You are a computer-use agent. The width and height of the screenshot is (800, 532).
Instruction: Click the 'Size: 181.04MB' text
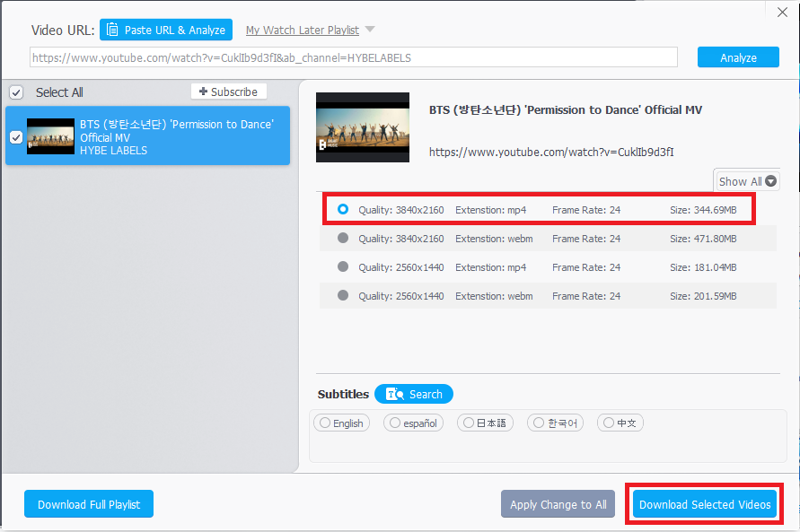(x=703, y=267)
